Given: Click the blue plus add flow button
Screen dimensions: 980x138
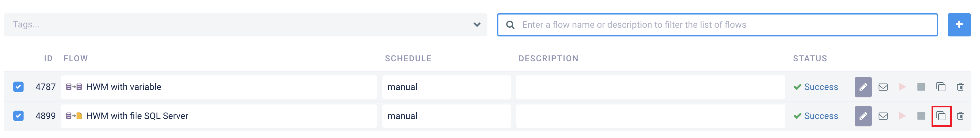Looking at the screenshot, I should (x=959, y=25).
